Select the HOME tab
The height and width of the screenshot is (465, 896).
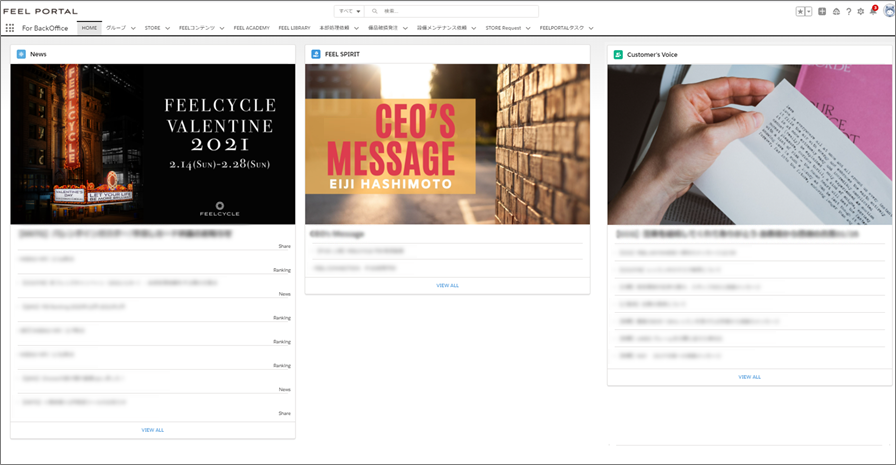pyautogui.click(x=89, y=27)
